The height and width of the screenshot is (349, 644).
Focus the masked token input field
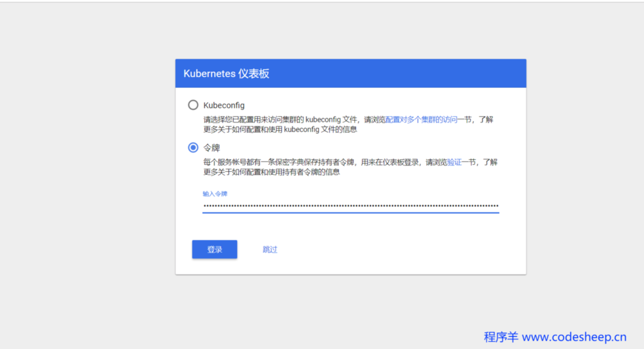click(x=351, y=206)
